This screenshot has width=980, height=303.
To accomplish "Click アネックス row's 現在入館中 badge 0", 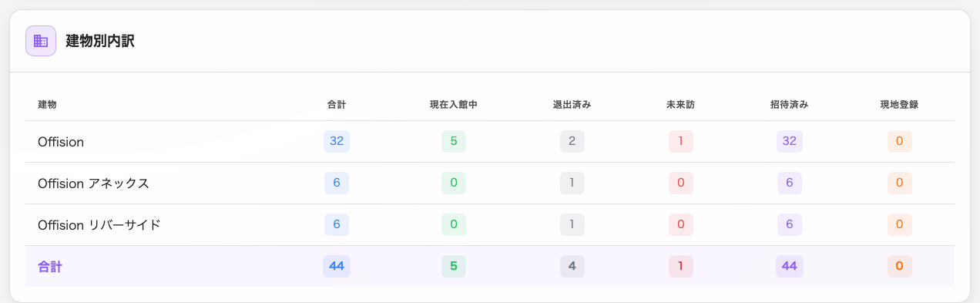I will tap(454, 183).
